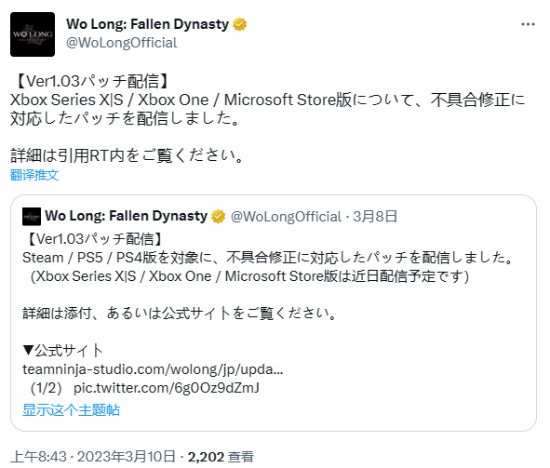
Task: Open the pic.twitter.com/6g0Oz9dZmJ link
Action: 166,388
